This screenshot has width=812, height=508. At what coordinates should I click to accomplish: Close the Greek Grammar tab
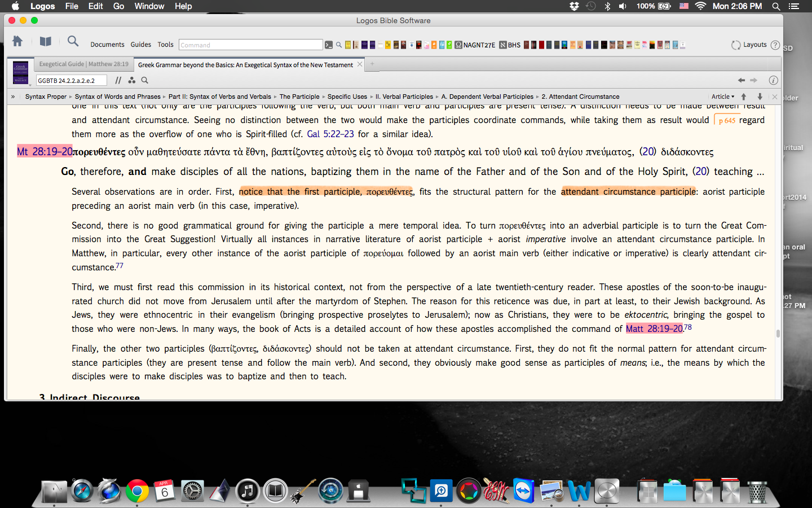pos(360,64)
